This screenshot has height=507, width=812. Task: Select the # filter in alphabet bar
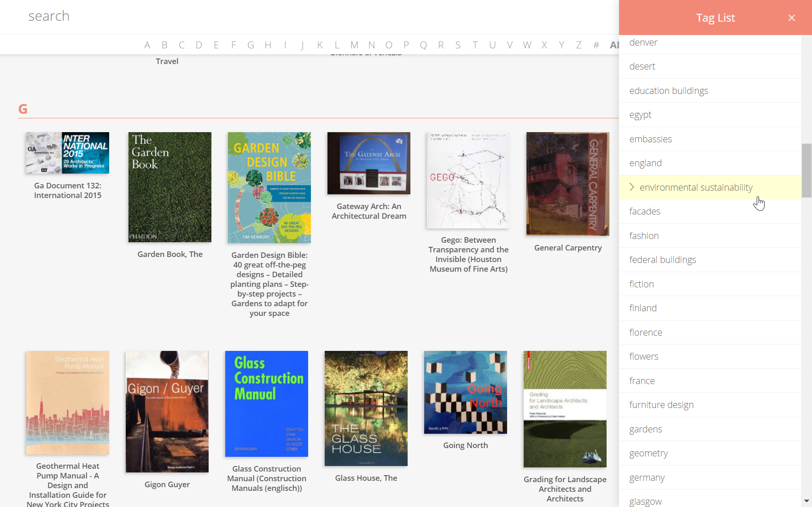(x=596, y=45)
